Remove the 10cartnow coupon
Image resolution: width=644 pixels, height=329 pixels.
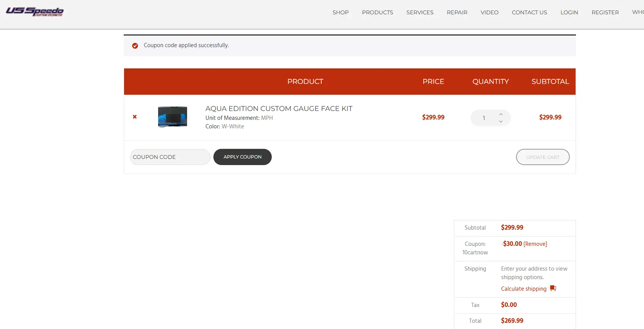click(535, 244)
